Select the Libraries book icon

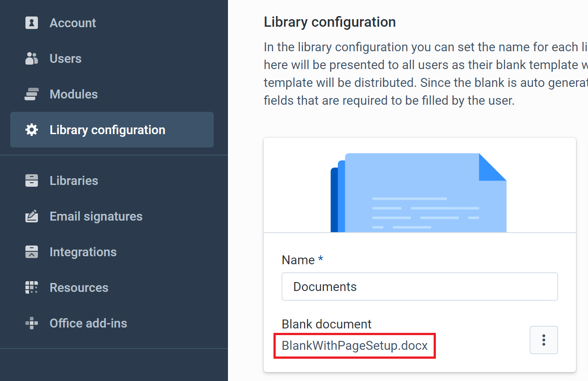pyautogui.click(x=31, y=180)
